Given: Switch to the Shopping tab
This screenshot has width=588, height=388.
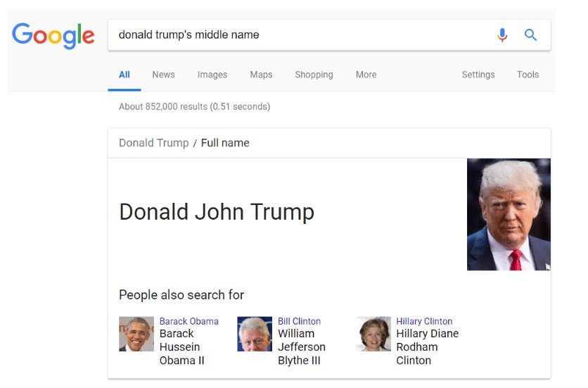Looking at the screenshot, I should 314,75.
